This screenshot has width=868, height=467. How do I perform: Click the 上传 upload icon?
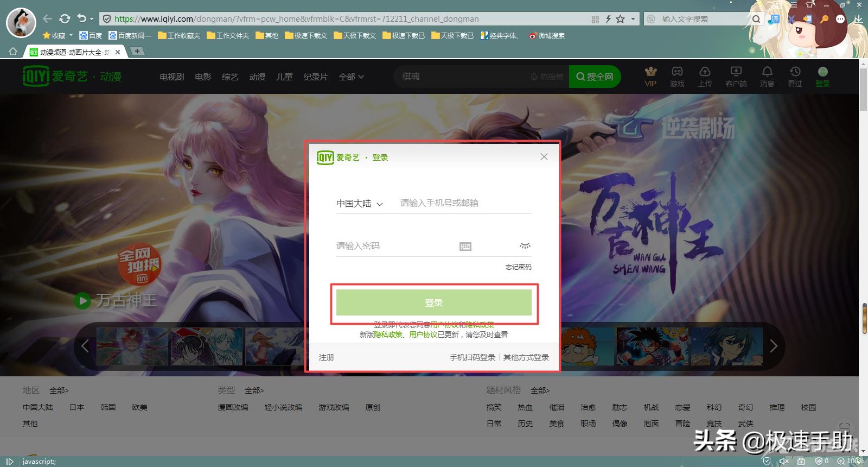tap(705, 72)
